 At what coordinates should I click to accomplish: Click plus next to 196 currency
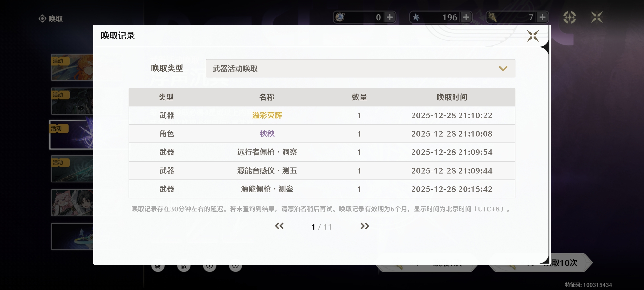click(466, 17)
